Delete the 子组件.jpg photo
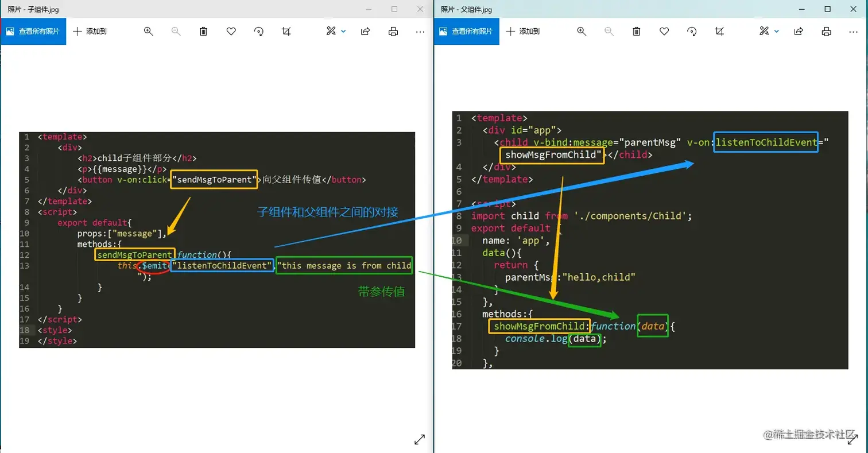The image size is (868, 453). (203, 32)
